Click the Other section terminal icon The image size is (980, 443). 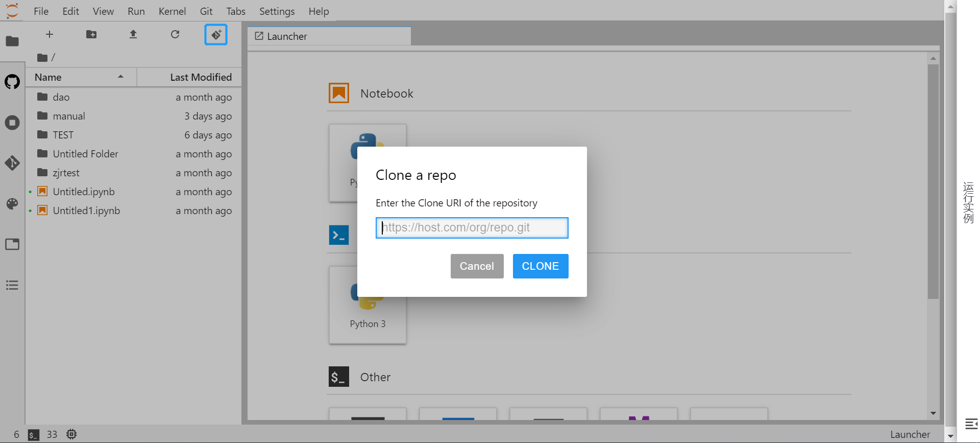pyautogui.click(x=339, y=377)
